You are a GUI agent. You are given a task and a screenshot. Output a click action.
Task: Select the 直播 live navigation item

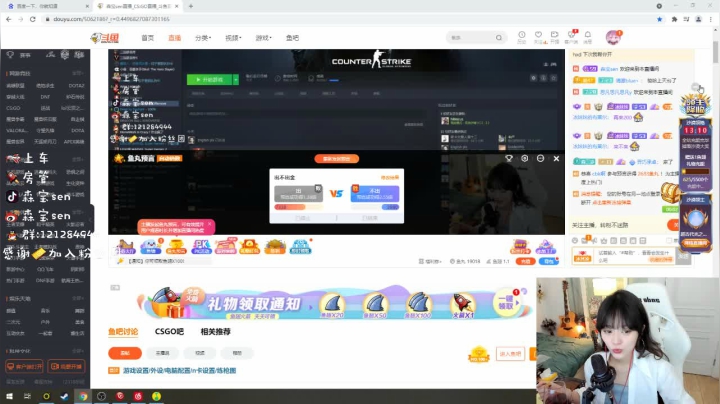[x=174, y=38]
